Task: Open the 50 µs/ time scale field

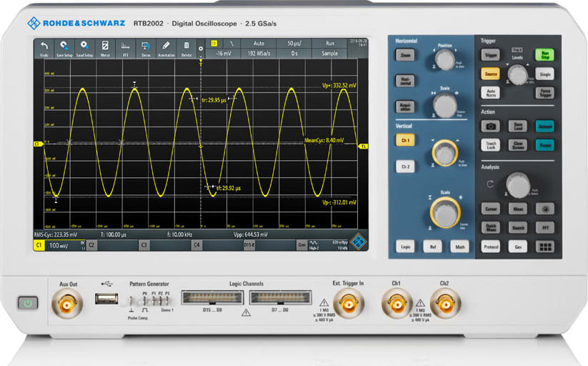Action: point(294,44)
